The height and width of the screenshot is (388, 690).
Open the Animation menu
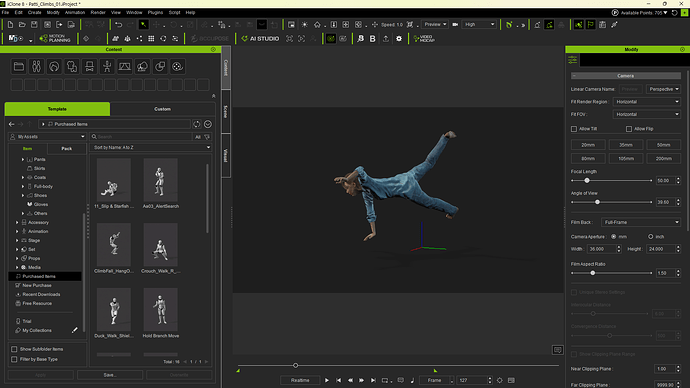point(75,12)
